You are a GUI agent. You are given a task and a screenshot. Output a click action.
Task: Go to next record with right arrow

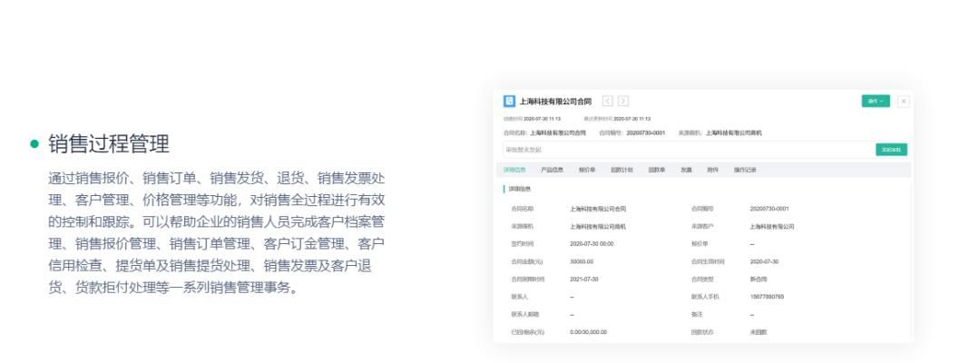pos(623,102)
